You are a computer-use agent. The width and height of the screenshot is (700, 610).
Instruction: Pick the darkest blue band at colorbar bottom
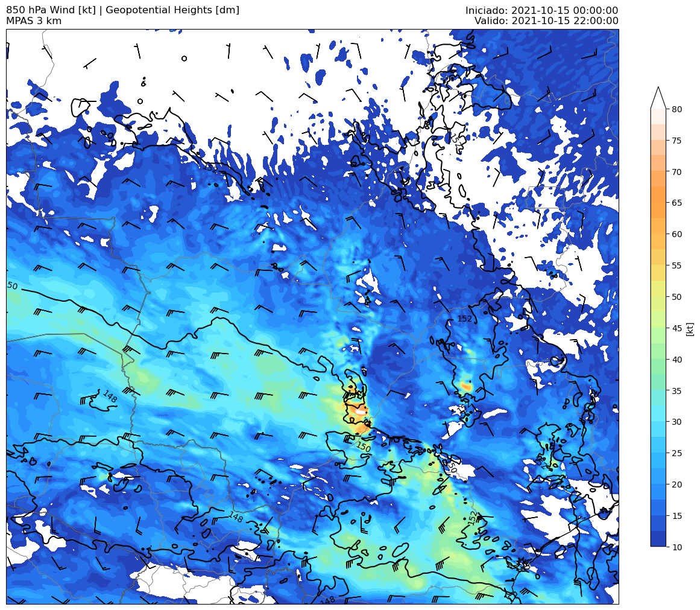click(x=658, y=539)
